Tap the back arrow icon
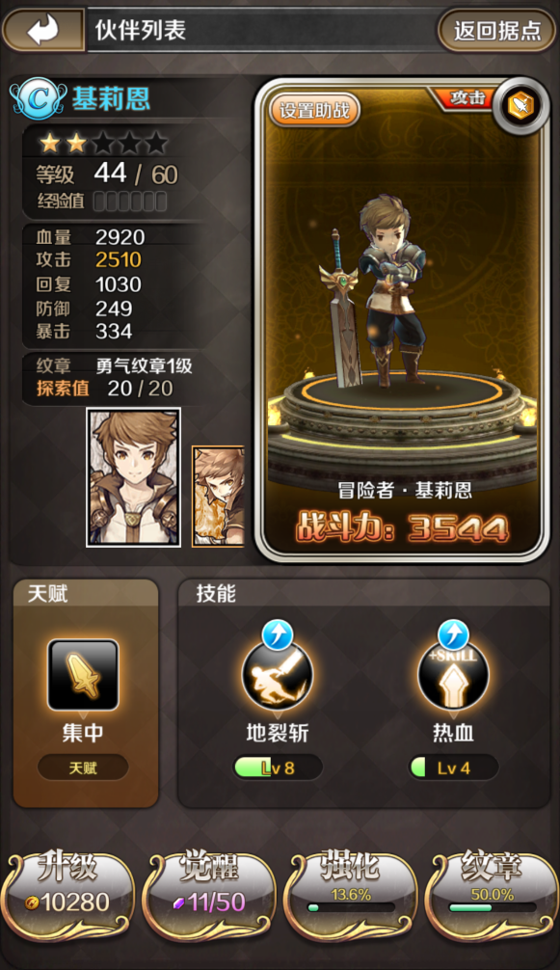Viewport: 560px width, 970px height. click(43, 29)
